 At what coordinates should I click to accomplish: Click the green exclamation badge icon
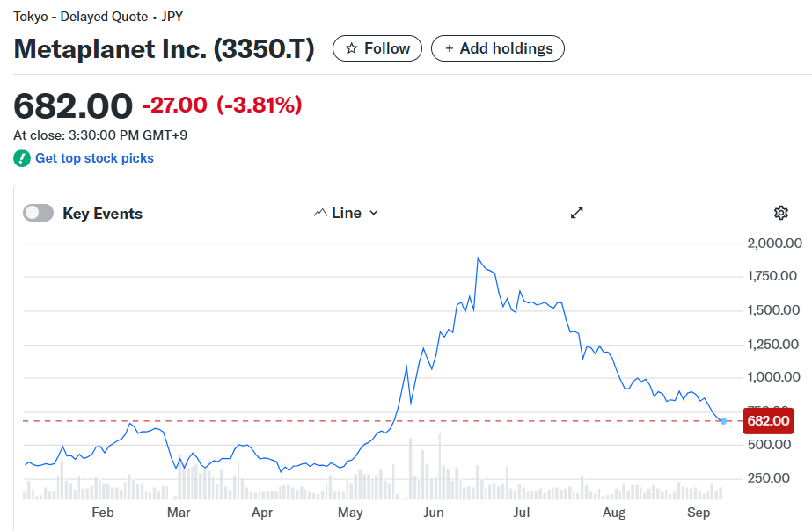pos(22,159)
